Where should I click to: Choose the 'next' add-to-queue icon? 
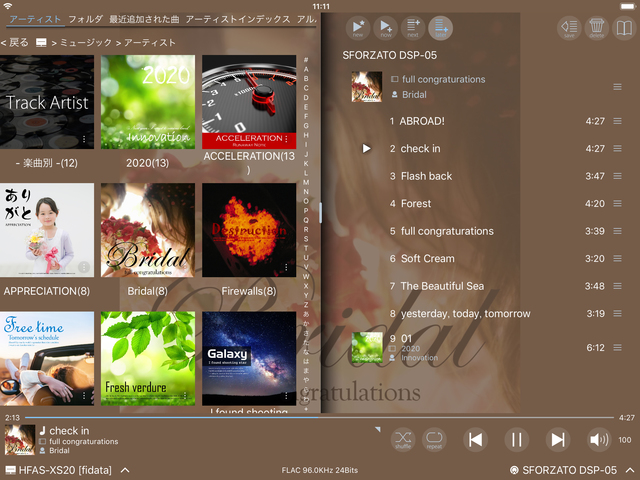413,28
